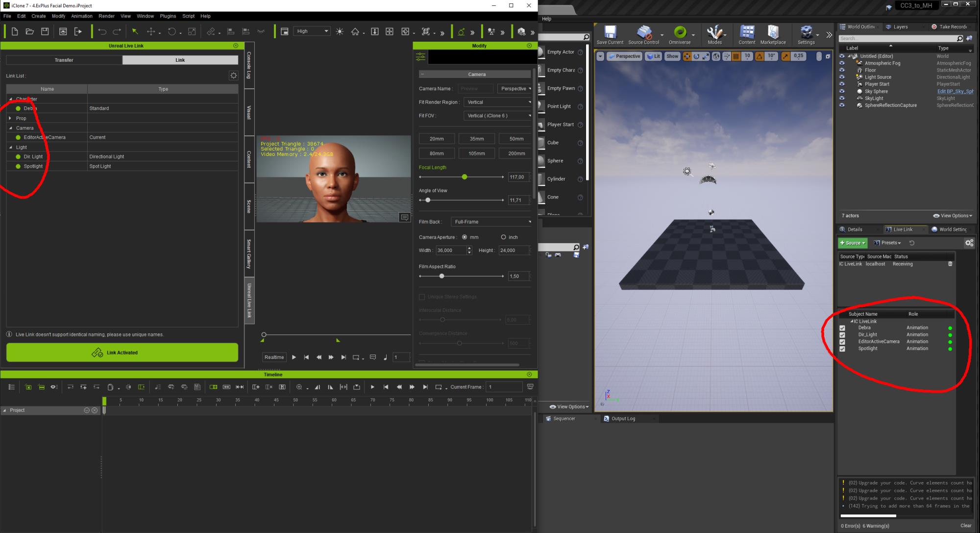980x533 pixels.
Task: Choose the Move tool in iClone toolbar
Action: pos(151,31)
